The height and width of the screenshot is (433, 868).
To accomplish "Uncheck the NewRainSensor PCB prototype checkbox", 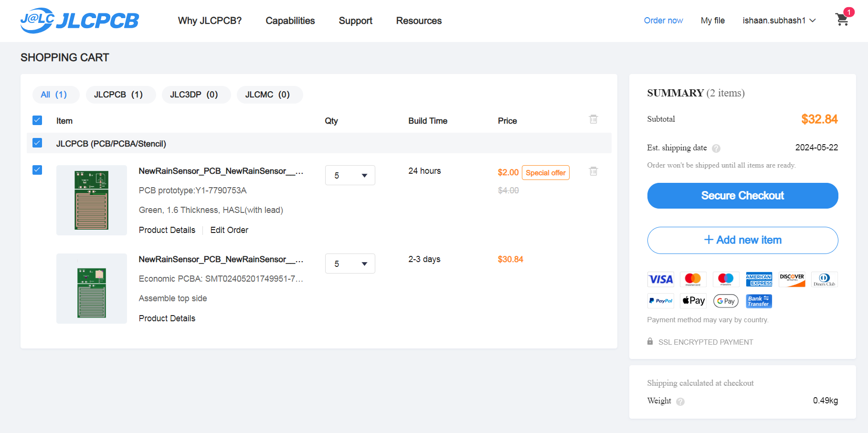I will tap(37, 170).
